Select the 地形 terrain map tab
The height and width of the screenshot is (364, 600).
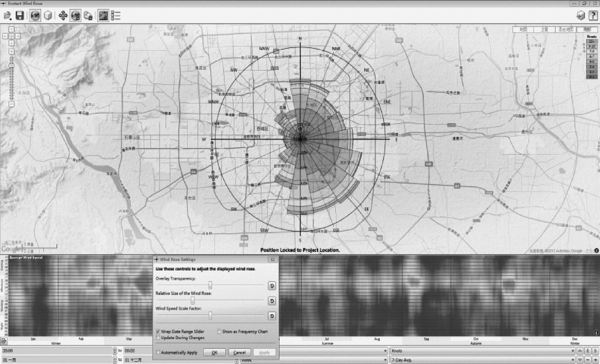pyautogui.click(x=587, y=29)
